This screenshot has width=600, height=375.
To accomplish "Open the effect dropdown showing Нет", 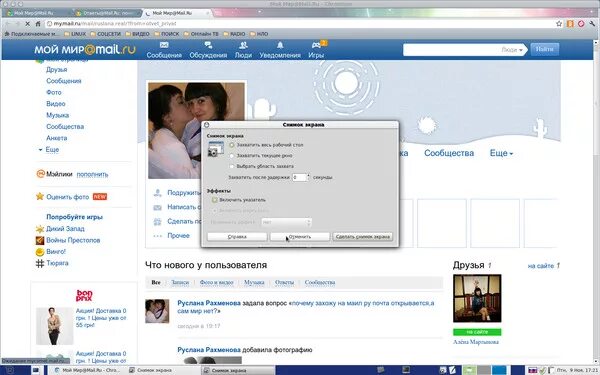I will pyautogui.click(x=287, y=222).
